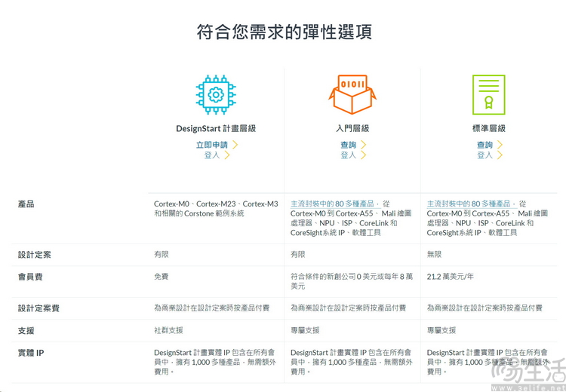566x392 pixels.
Task: Click chevron beside 標準層級 登入
Action: 500,155
